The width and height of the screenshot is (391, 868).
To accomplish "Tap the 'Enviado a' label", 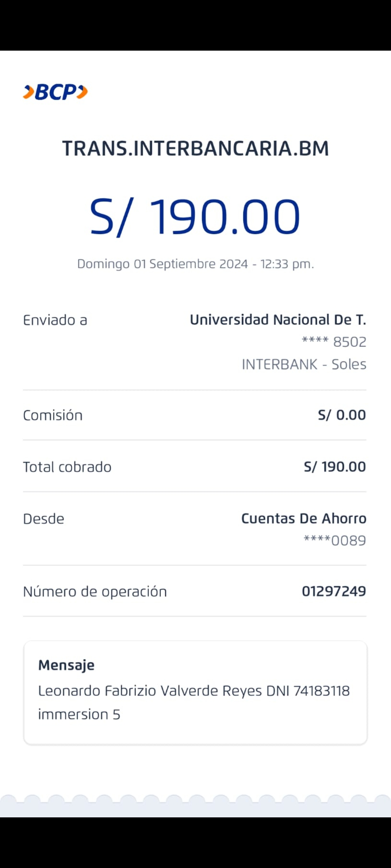I will (55, 320).
